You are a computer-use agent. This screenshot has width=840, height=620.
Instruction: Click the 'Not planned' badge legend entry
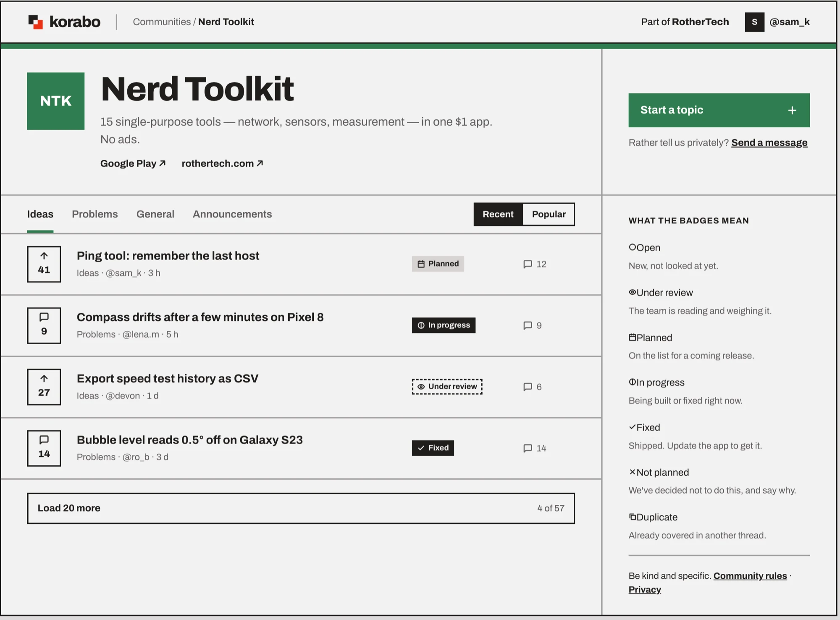point(659,472)
